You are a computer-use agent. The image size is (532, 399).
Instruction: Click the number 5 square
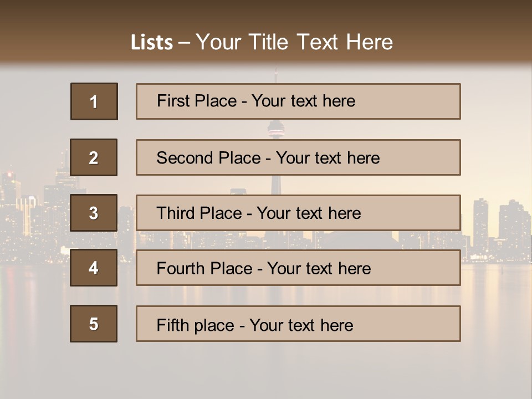click(x=94, y=324)
